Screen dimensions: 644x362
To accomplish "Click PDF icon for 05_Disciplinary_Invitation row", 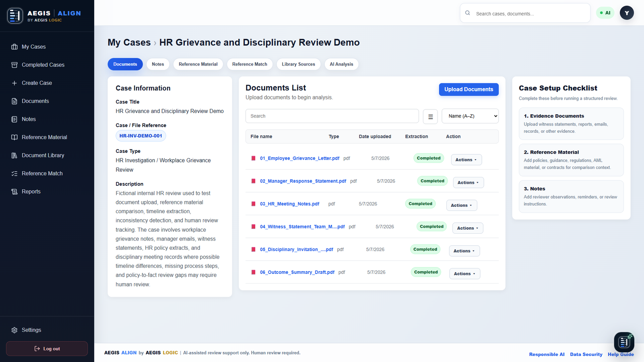I will pyautogui.click(x=254, y=249).
